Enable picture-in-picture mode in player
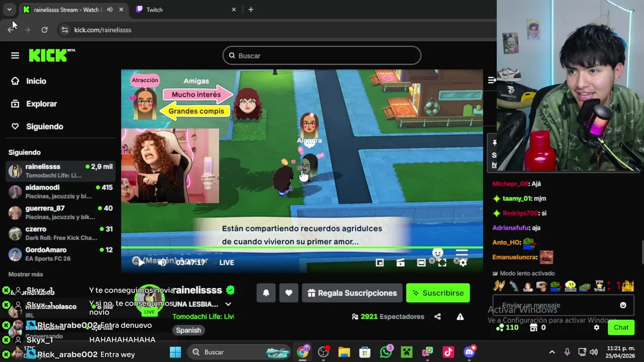 [380, 262]
